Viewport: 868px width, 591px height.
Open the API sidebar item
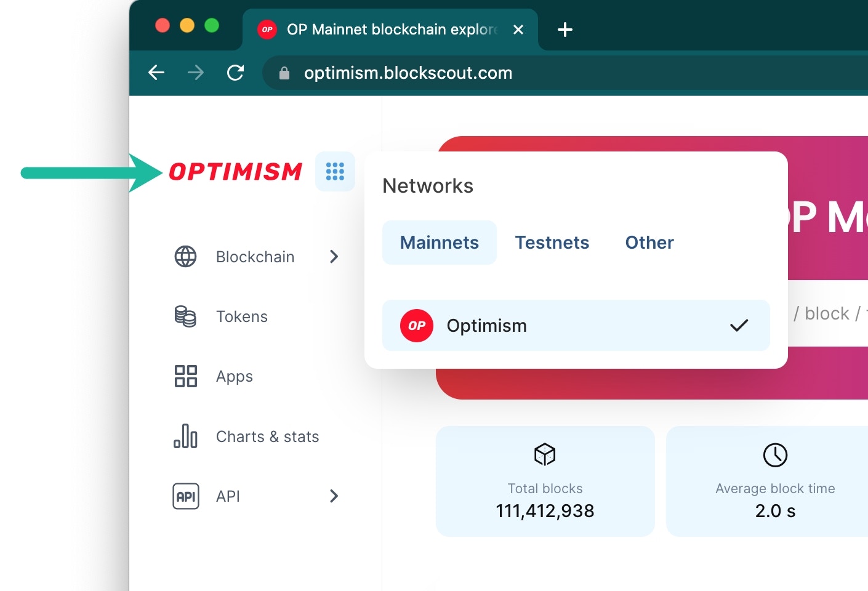(256, 496)
